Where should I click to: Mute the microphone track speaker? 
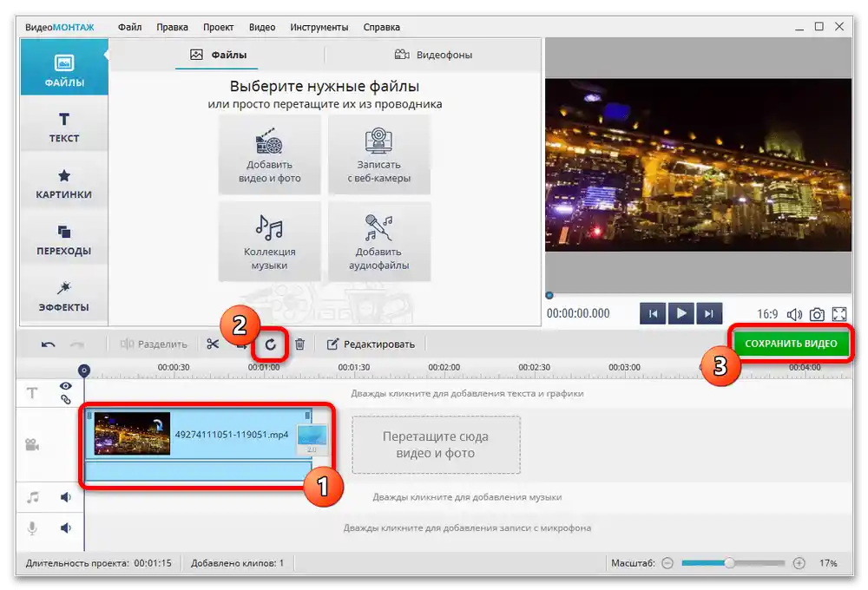click(x=66, y=528)
